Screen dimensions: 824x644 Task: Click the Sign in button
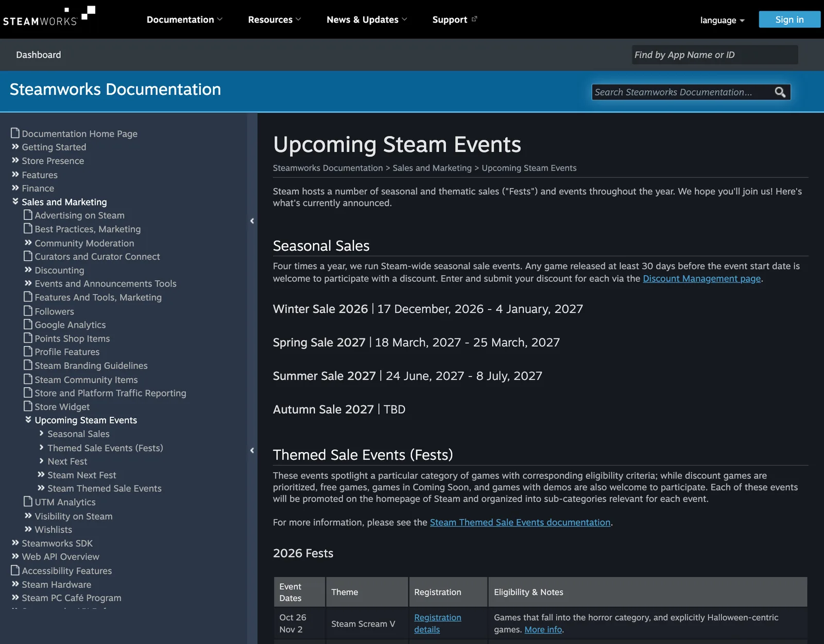(789, 20)
